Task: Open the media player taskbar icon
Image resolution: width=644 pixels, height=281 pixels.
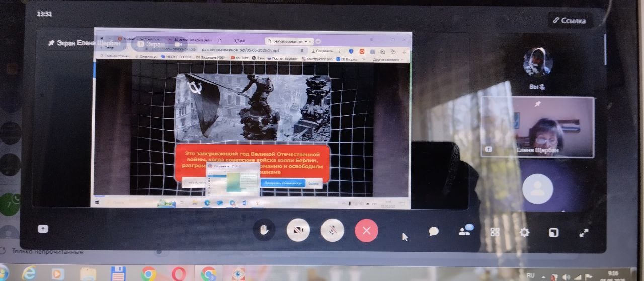Action: pyautogui.click(x=58, y=274)
